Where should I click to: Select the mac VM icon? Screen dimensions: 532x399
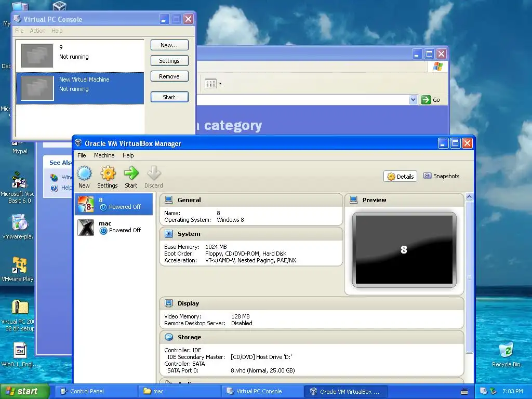tap(86, 228)
